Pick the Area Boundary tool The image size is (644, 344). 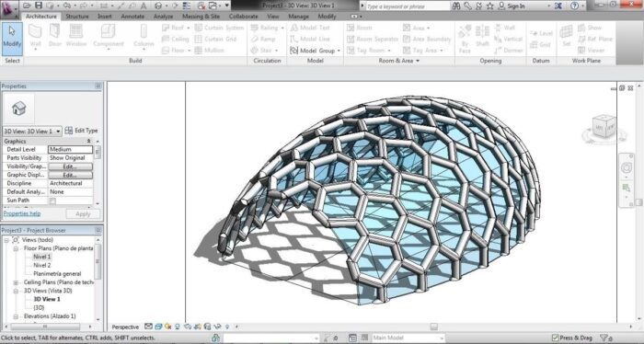(427, 39)
